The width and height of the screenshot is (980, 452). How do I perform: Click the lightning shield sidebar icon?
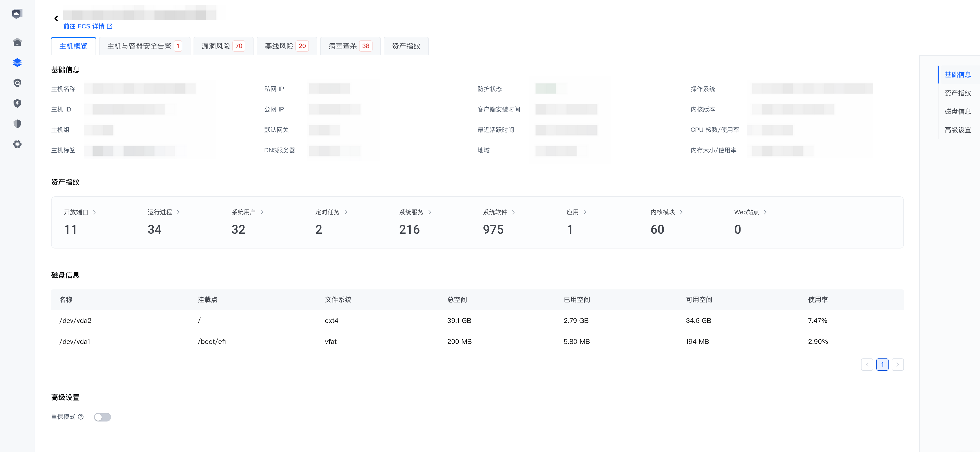coord(17,103)
